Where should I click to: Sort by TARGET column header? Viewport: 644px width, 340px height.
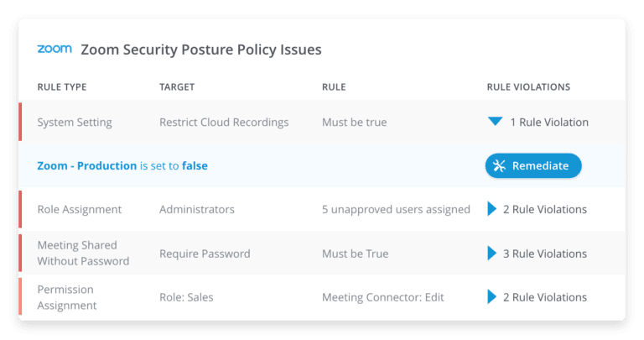[x=177, y=86]
